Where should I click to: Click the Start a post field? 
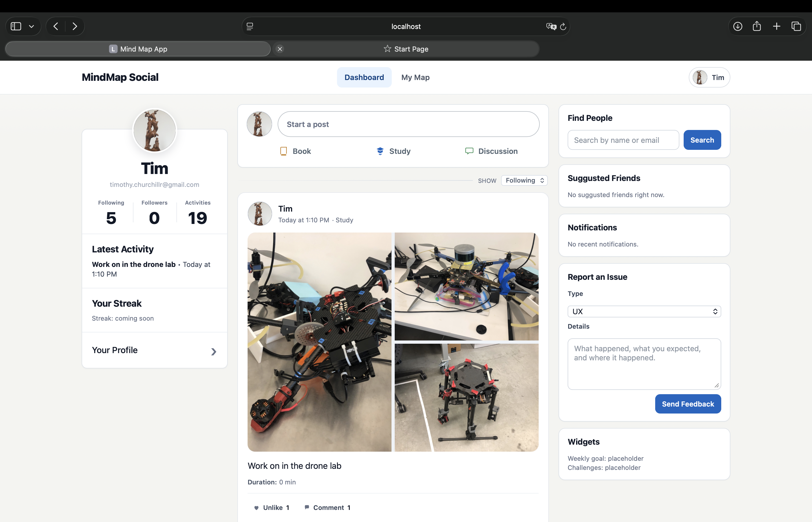[408, 124]
